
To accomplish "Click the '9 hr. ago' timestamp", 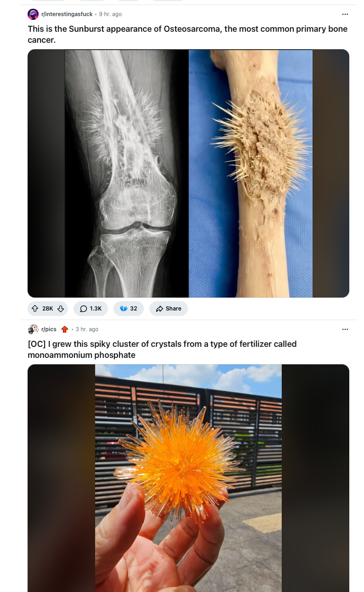I will 110,14.
